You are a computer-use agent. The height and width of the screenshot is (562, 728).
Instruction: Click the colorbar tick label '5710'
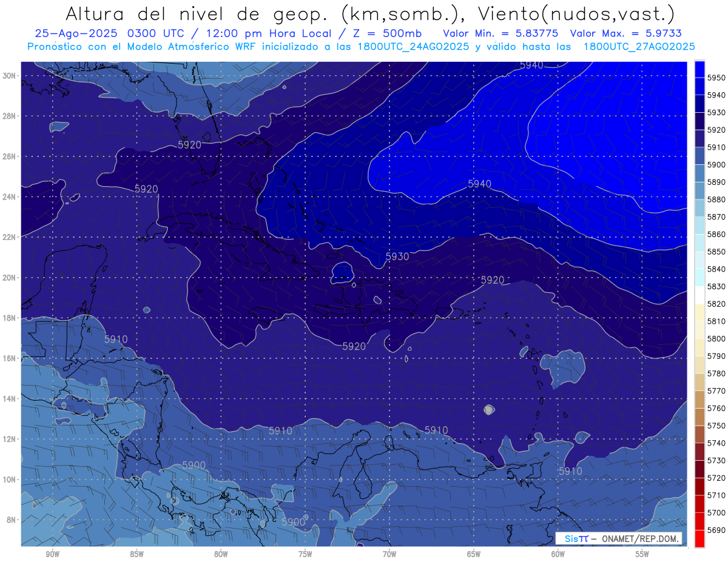[x=717, y=495]
